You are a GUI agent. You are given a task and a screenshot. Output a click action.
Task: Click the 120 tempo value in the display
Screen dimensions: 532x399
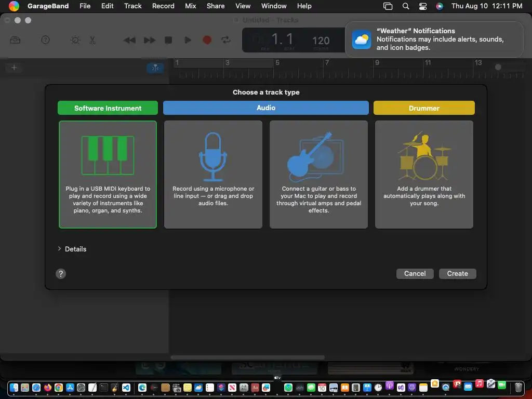(321, 41)
